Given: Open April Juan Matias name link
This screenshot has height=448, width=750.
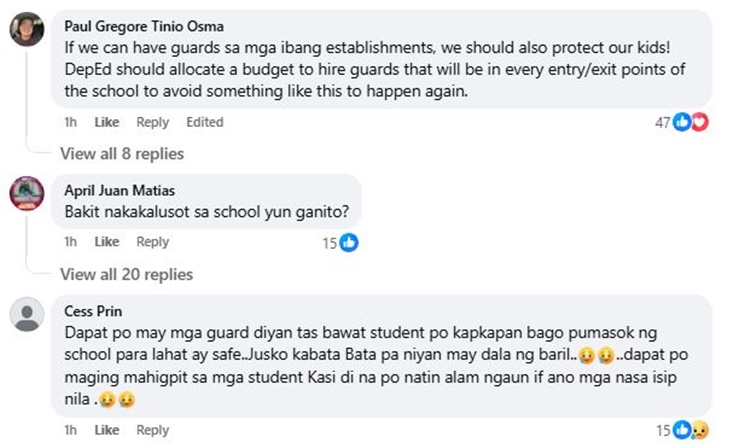Looking at the screenshot, I should click(120, 190).
